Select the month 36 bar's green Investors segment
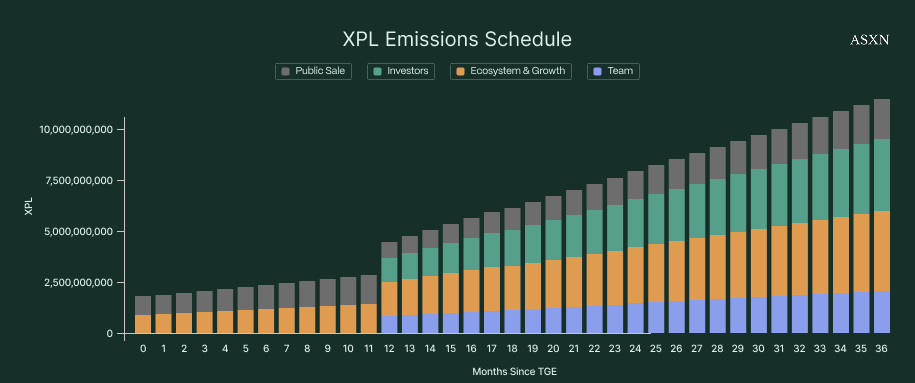 pos(882,175)
